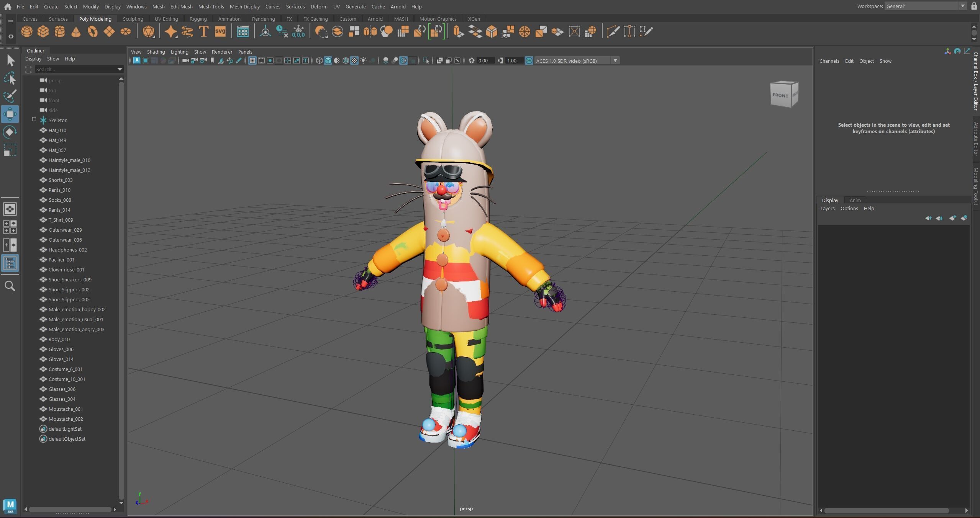Screen dimensions: 980x518
Task: Click Options in the Layer Editor
Action: point(849,208)
